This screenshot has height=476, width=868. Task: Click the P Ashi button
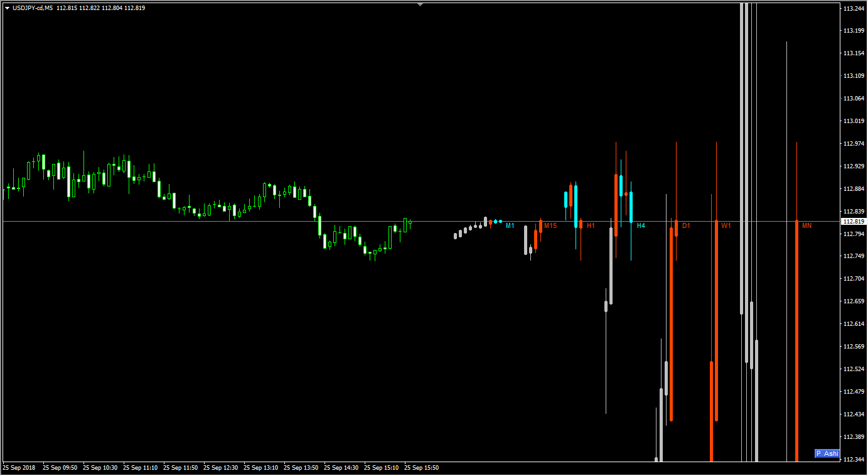827,453
